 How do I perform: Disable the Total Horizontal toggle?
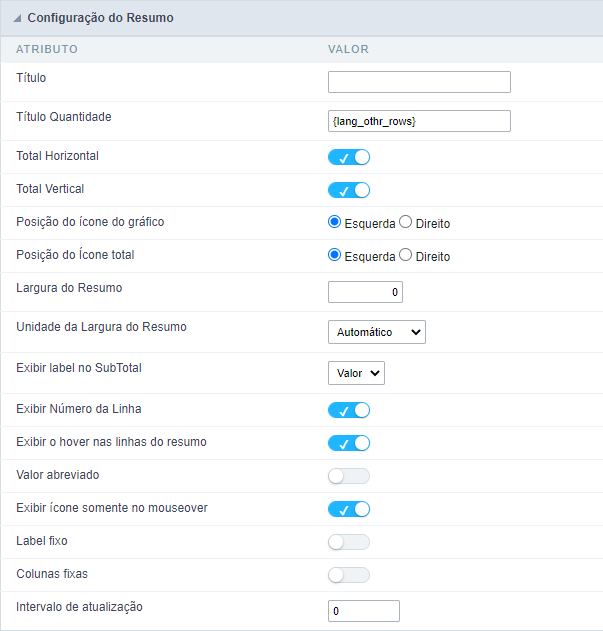coord(349,157)
